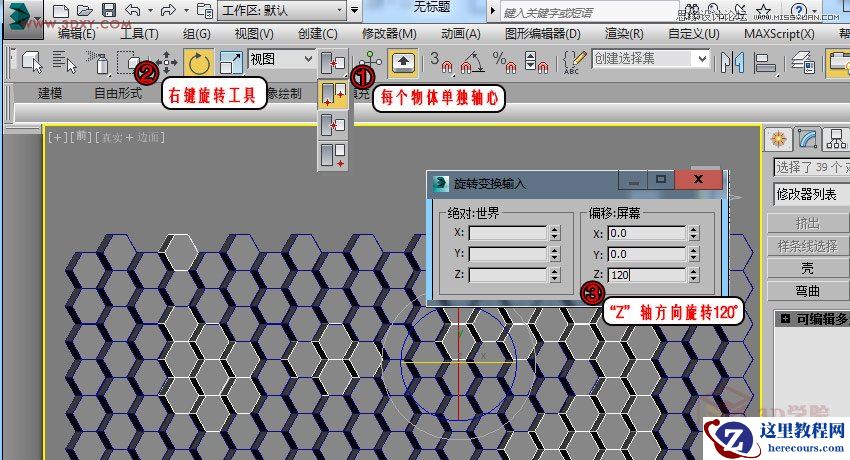Screen dimensions: 850x460
Task: Open the workspace selector dropdown
Action: (x=282, y=10)
